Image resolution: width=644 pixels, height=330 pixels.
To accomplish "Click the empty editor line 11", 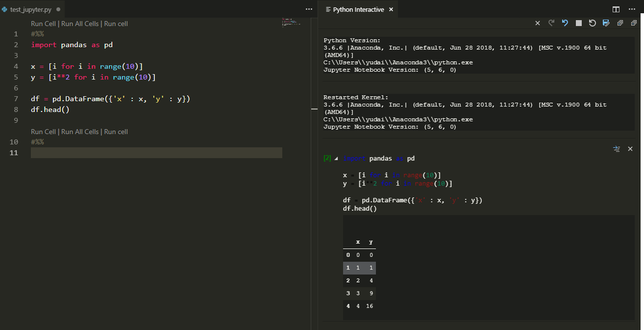I will 156,152.
